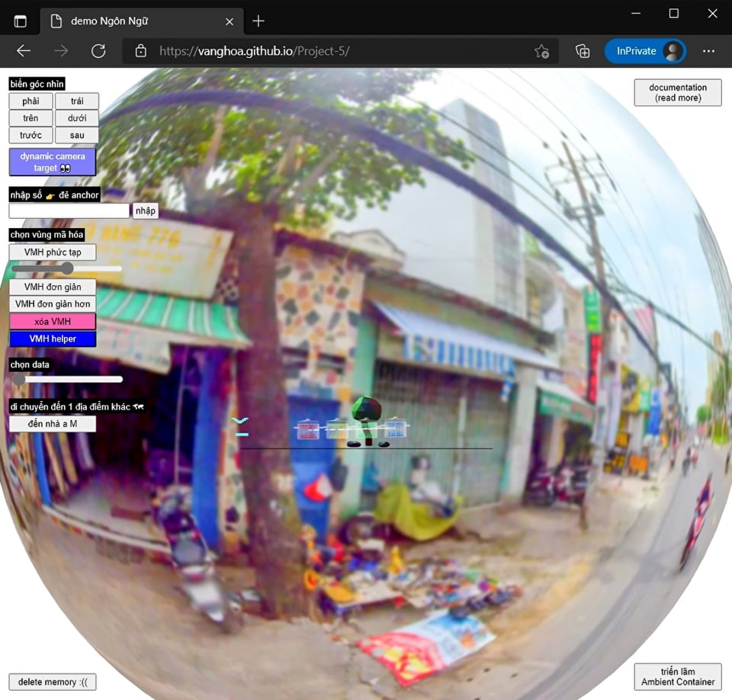Open tab actions menu icon
Image resolution: width=732 pixels, height=700 pixels.
tap(20, 21)
